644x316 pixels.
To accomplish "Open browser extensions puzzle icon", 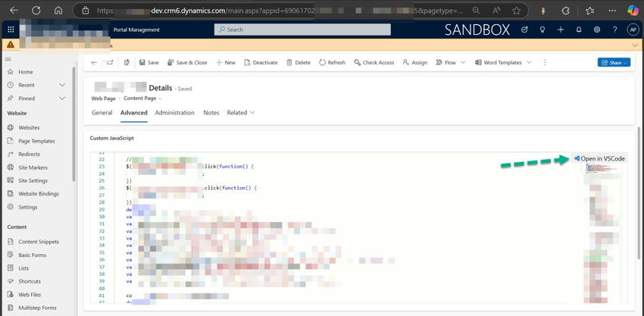I will point(565,11).
